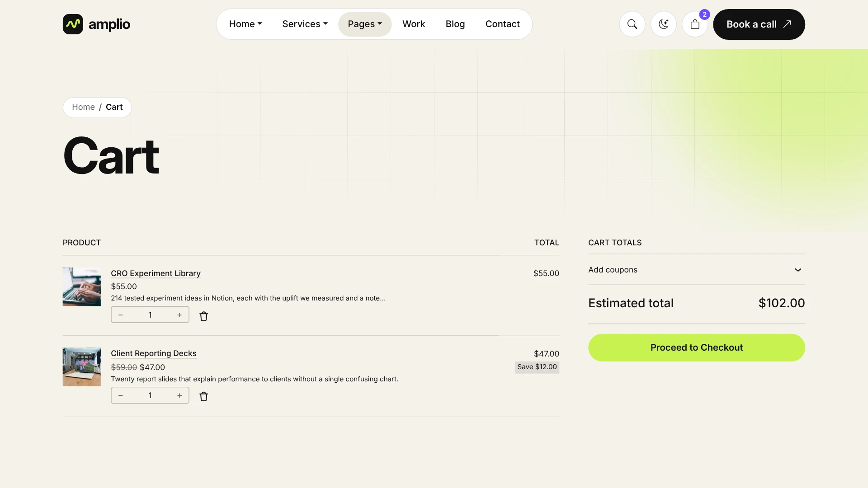This screenshot has width=868, height=488.
Task: Click the struck-through $59.00 price
Action: (124, 367)
